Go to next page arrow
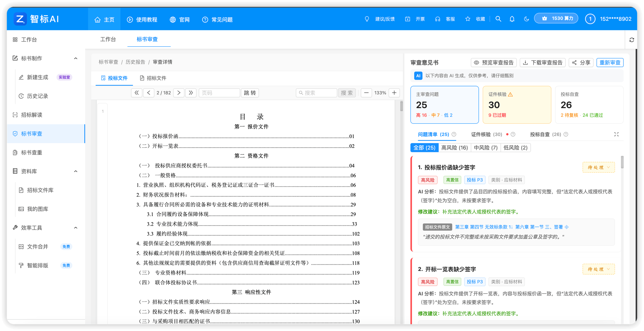The height and width of the screenshot is (331, 644). [179, 93]
